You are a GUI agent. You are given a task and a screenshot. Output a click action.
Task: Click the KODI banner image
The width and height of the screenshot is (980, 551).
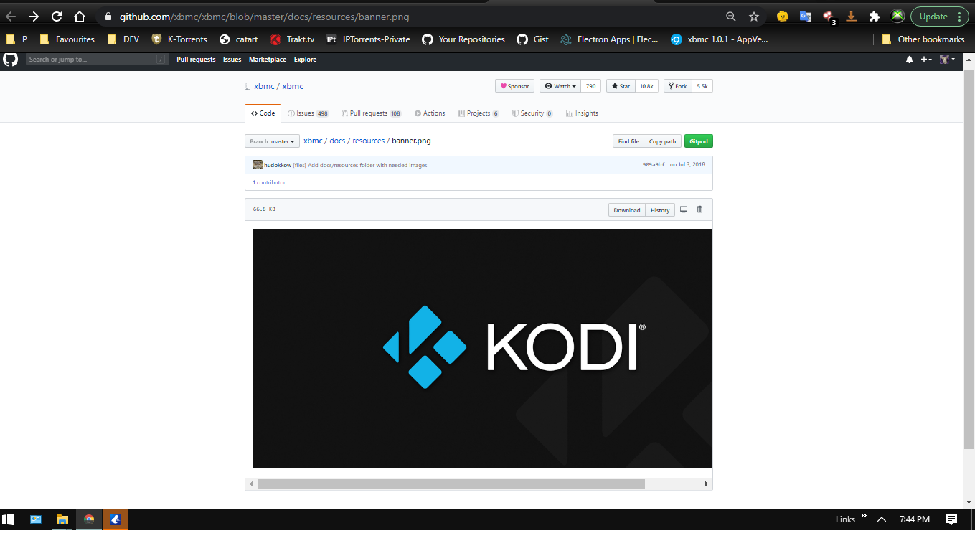tap(482, 348)
